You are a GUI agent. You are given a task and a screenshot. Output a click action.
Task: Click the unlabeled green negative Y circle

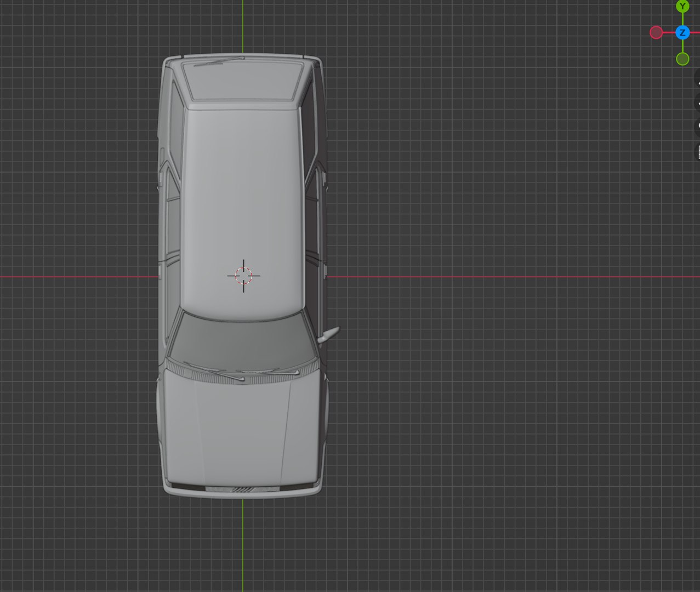(x=682, y=59)
